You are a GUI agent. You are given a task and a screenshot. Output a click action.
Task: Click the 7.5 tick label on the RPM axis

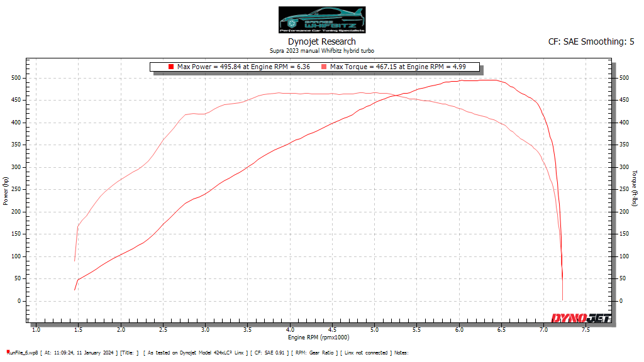pyautogui.click(x=586, y=329)
